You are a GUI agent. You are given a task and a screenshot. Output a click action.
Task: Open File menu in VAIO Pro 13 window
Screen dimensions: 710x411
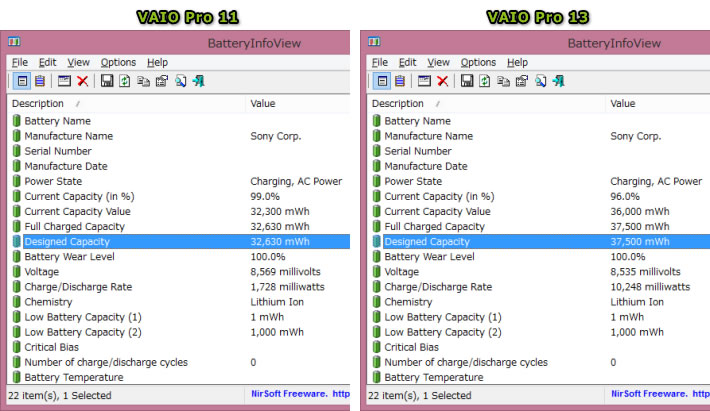[x=379, y=62]
